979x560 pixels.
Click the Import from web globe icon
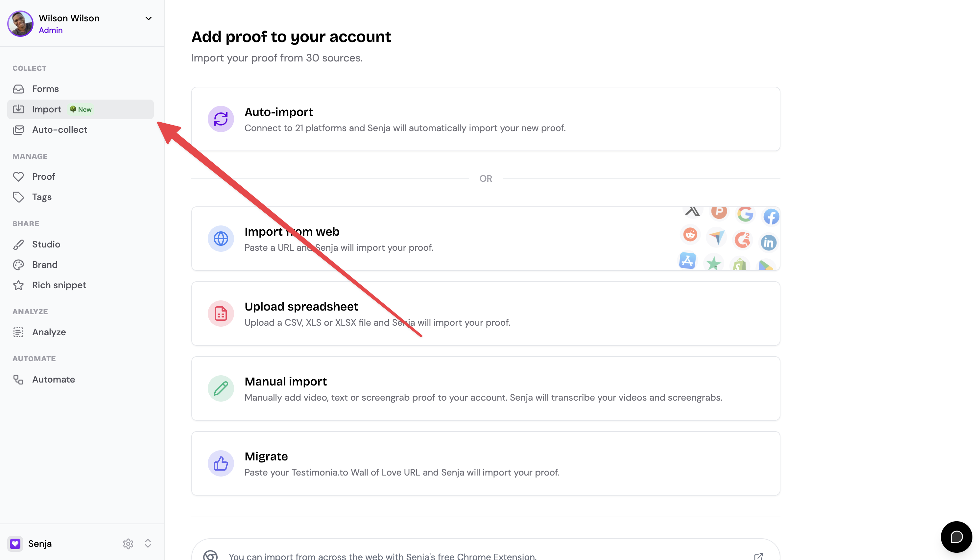tap(221, 239)
